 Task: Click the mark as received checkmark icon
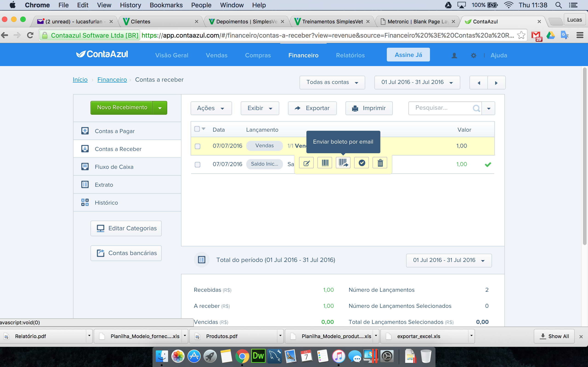coord(362,163)
